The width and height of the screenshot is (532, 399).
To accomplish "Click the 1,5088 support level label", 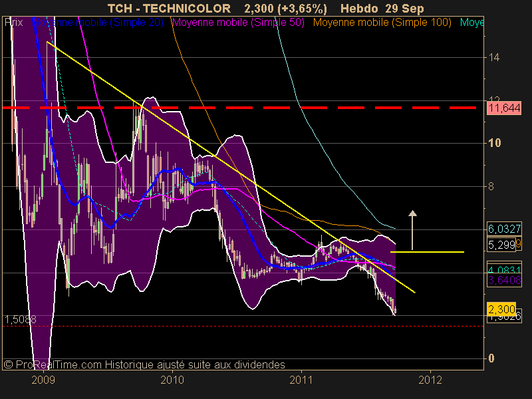I will [20, 319].
